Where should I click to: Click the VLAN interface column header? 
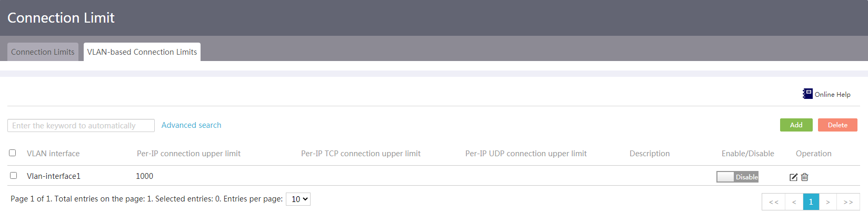point(53,154)
